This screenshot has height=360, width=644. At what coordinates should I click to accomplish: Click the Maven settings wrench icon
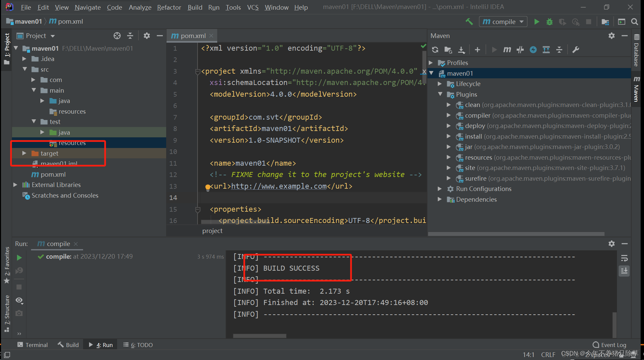point(576,49)
